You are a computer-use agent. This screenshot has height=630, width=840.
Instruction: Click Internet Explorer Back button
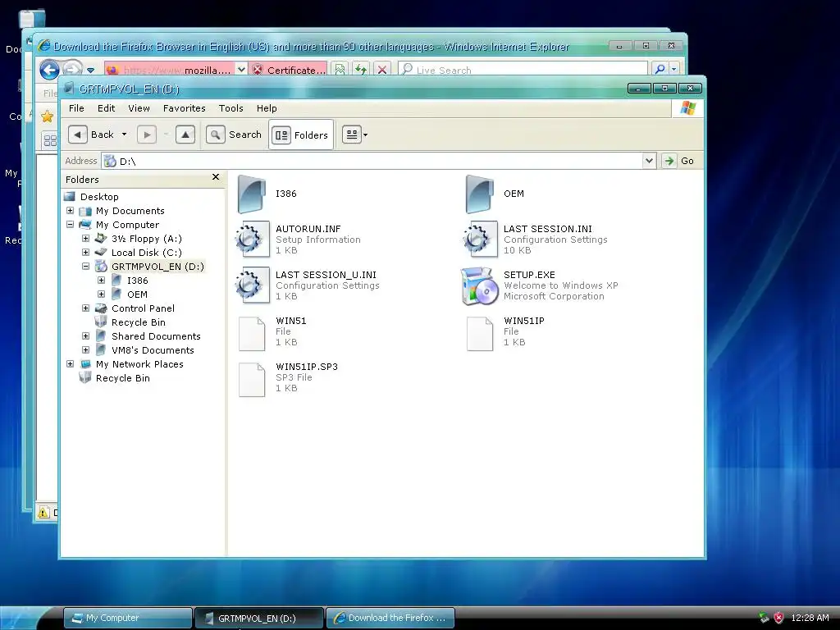pos(49,70)
